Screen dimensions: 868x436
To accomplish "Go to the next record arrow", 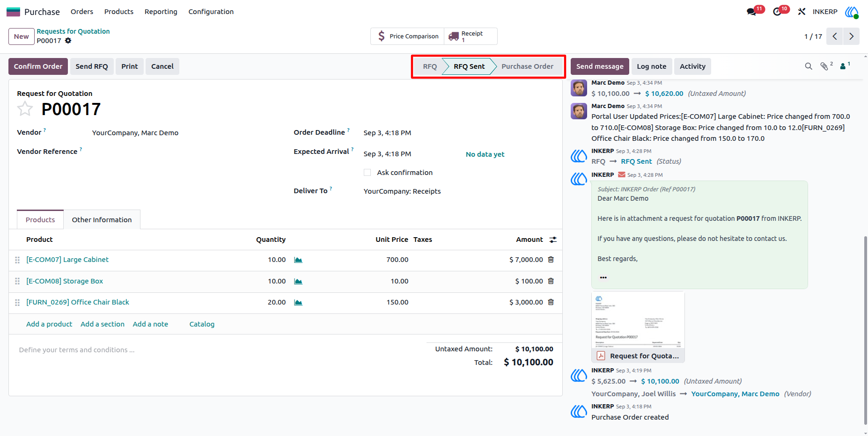I will [851, 36].
